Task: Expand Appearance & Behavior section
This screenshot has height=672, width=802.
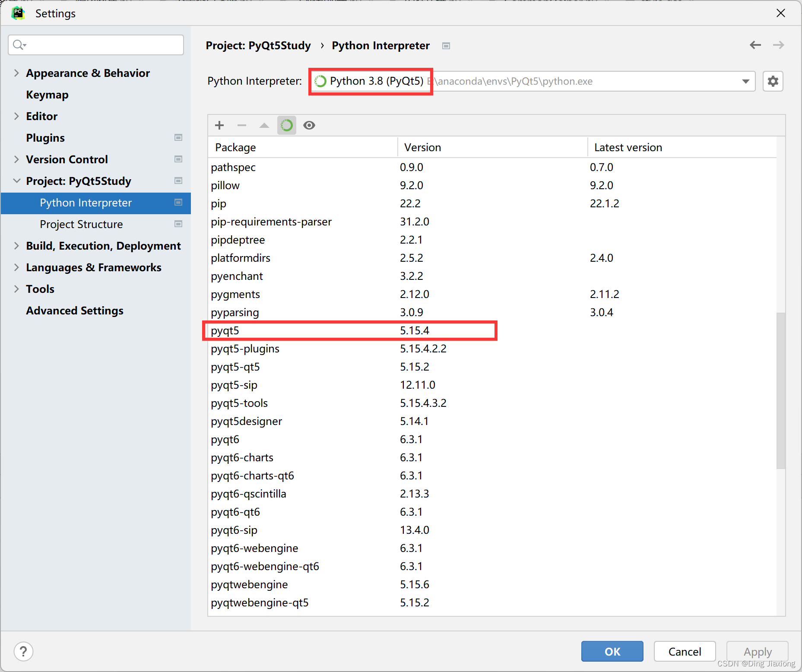Action: point(16,73)
